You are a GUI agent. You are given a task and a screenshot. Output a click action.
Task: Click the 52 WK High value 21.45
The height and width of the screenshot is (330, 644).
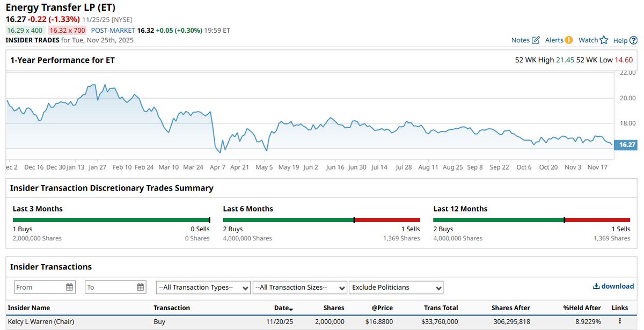click(x=564, y=60)
